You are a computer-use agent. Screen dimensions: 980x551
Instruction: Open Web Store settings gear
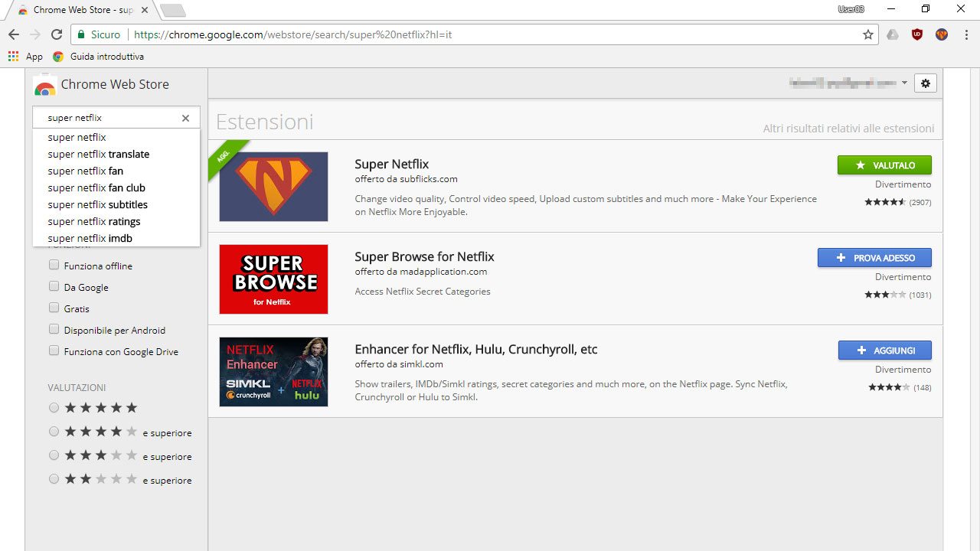coord(925,83)
